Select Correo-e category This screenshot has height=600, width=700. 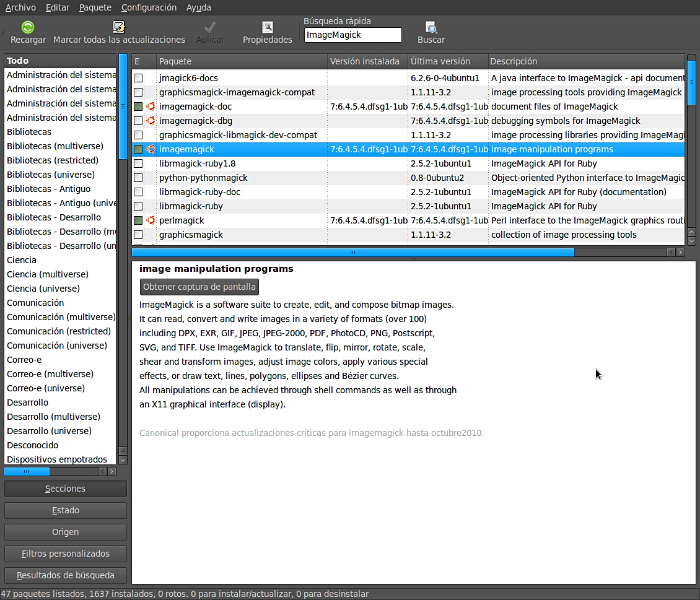click(60, 360)
